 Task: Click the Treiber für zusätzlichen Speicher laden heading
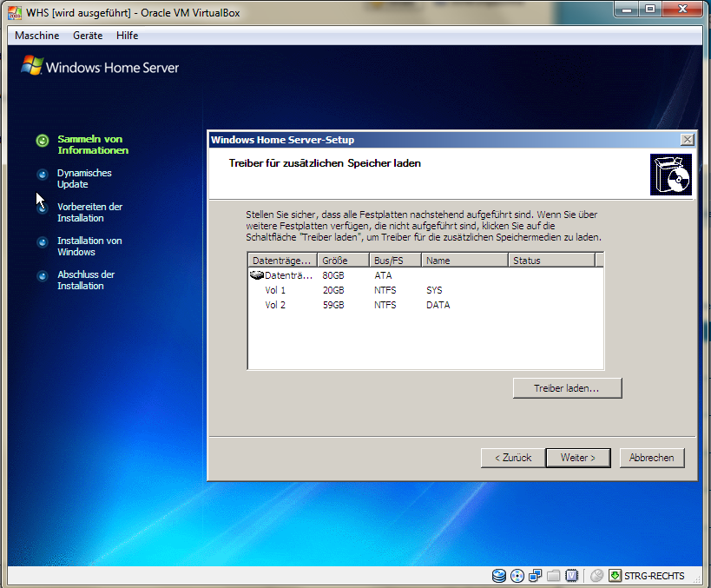click(325, 163)
